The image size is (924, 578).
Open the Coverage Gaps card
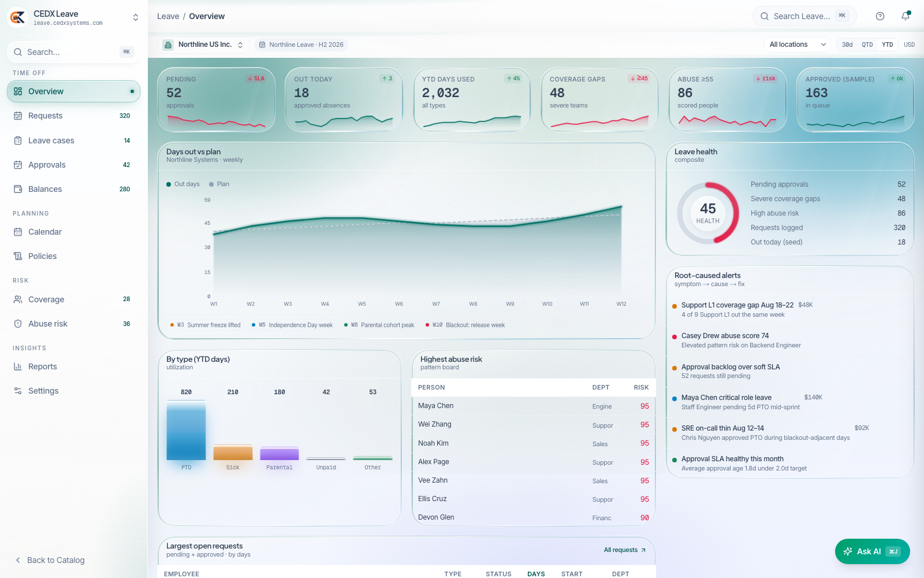coord(599,100)
